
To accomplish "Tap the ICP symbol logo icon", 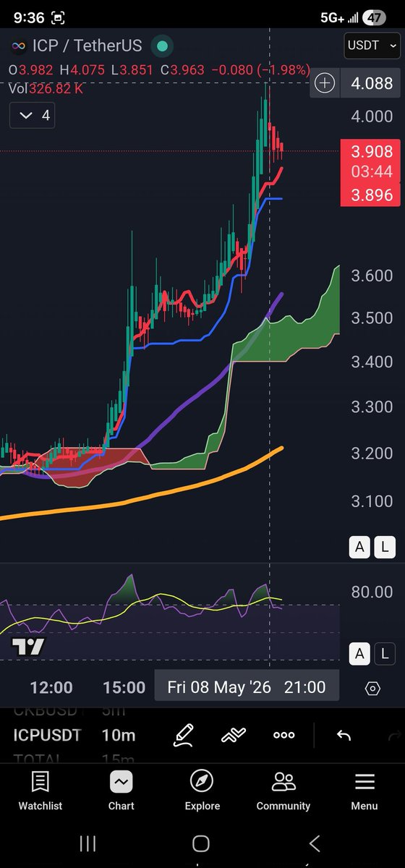I will pos(18,46).
